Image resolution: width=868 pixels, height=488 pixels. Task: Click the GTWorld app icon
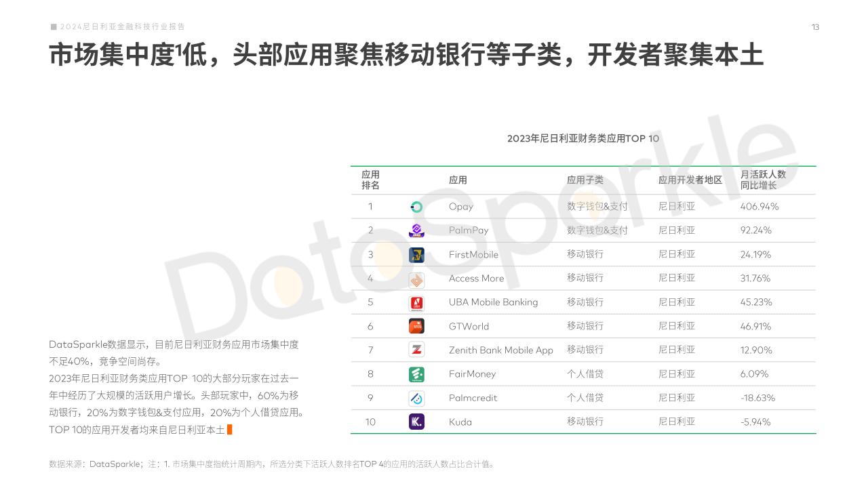coord(416,326)
